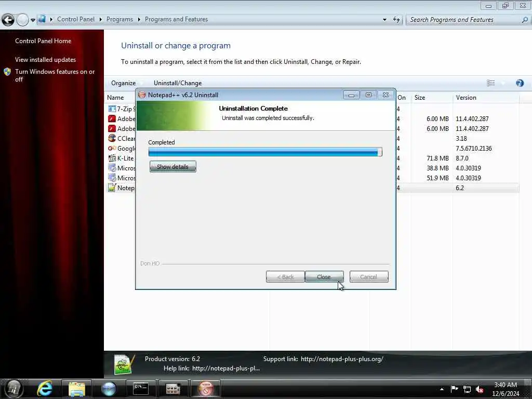
Task: Click Uninstall/Change toolbar button
Action: tap(178, 83)
